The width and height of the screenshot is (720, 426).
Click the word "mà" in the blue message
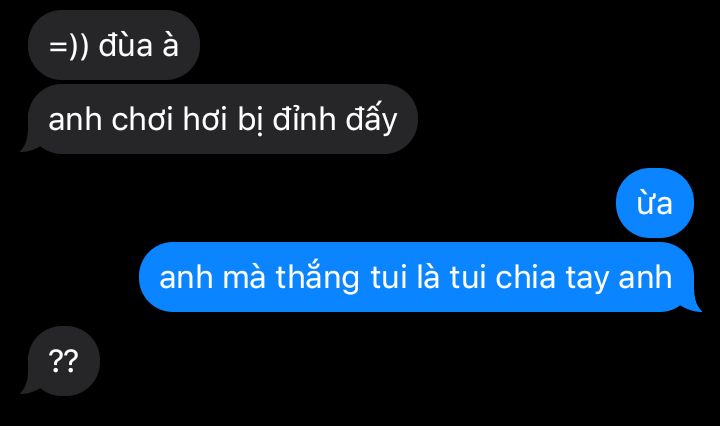[x=244, y=277]
